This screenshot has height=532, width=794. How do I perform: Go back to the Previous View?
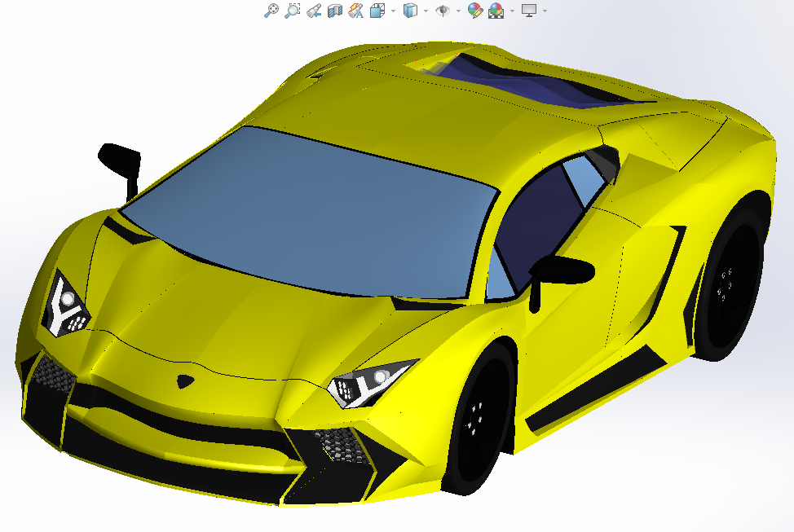pyautogui.click(x=314, y=11)
